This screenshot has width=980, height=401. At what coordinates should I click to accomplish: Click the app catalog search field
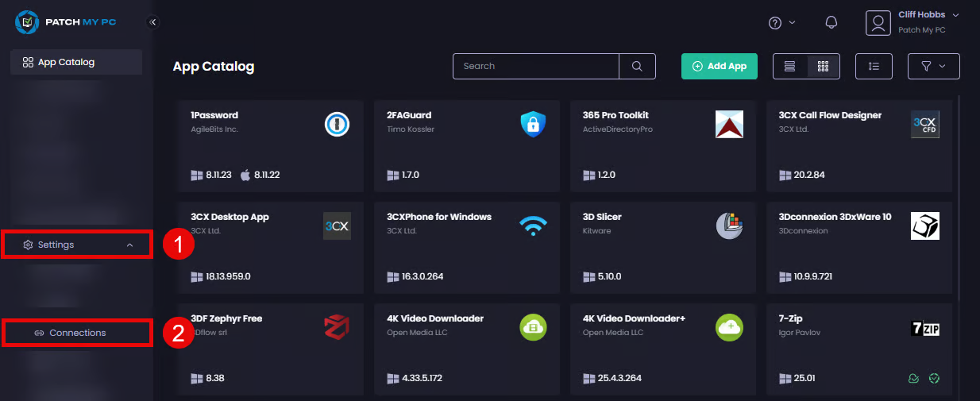tap(536, 67)
